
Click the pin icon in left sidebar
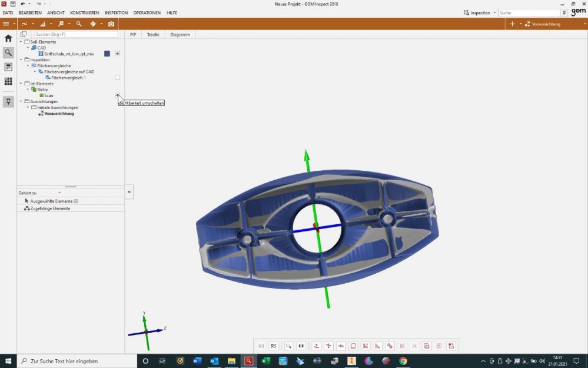(8, 101)
